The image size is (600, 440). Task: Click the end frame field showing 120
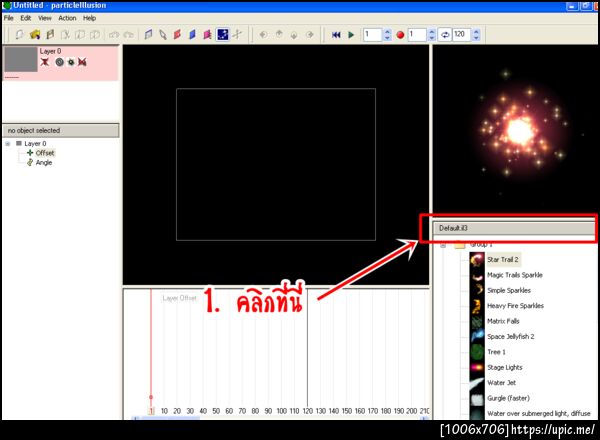(x=461, y=35)
